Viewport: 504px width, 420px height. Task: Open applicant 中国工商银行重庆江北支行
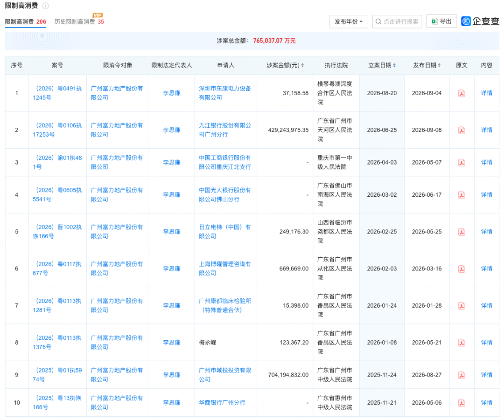[225, 163]
